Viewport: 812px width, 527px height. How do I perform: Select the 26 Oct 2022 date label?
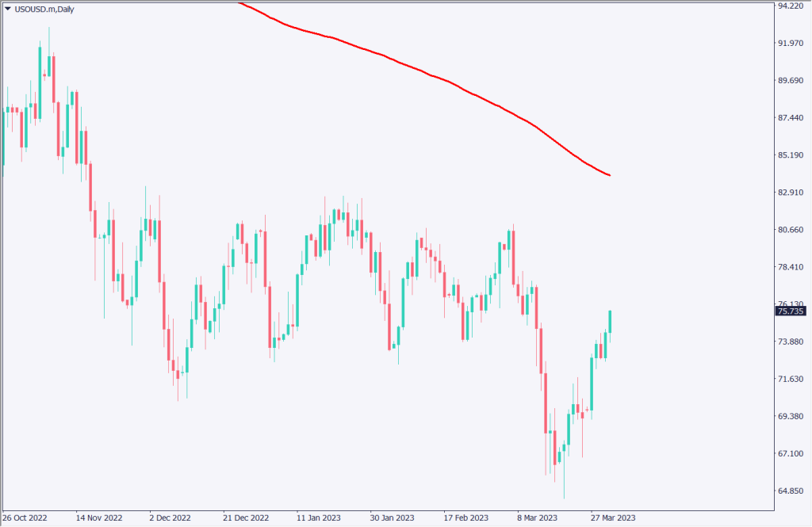[25, 517]
